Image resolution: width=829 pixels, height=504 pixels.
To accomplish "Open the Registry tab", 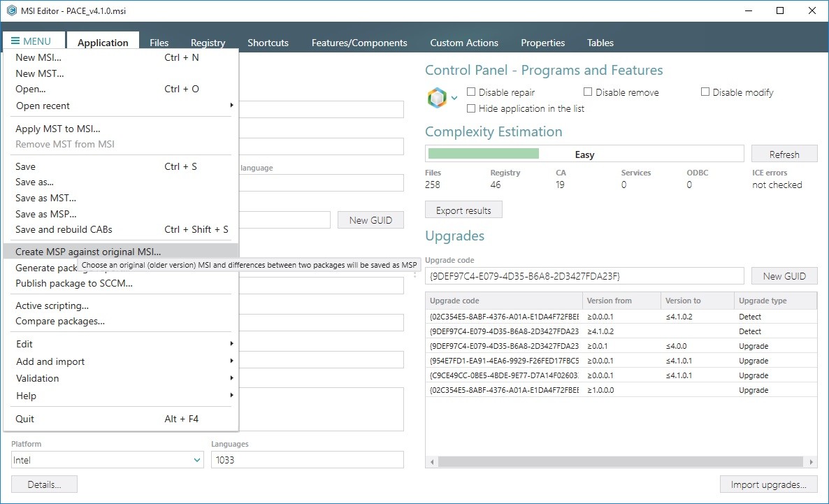I will 208,43.
